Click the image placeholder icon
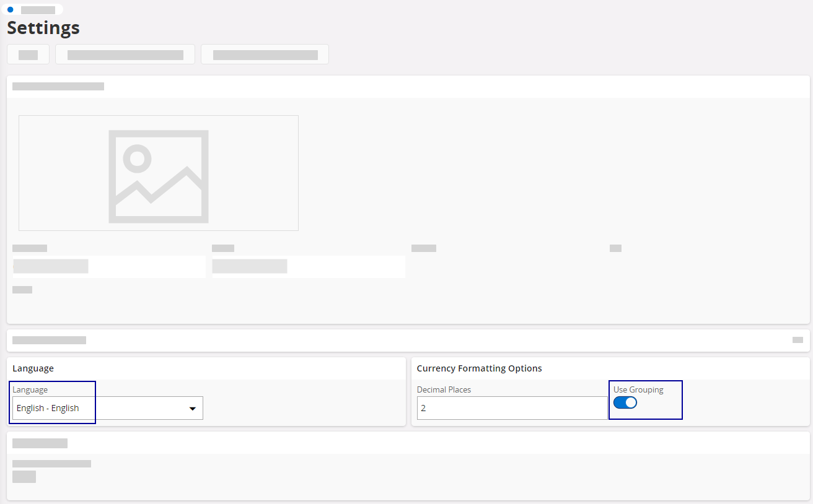Screen dimensions: 813x504 [x=159, y=176]
